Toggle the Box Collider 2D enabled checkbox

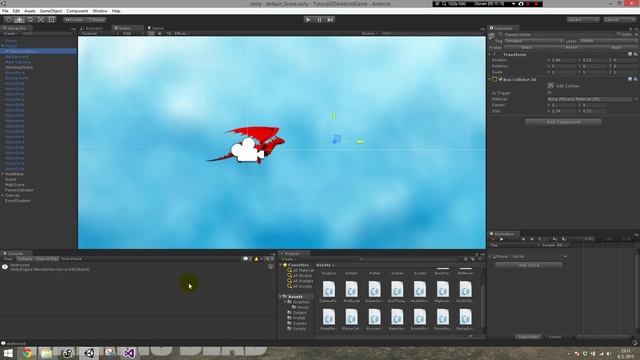click(x=500, y=80)
